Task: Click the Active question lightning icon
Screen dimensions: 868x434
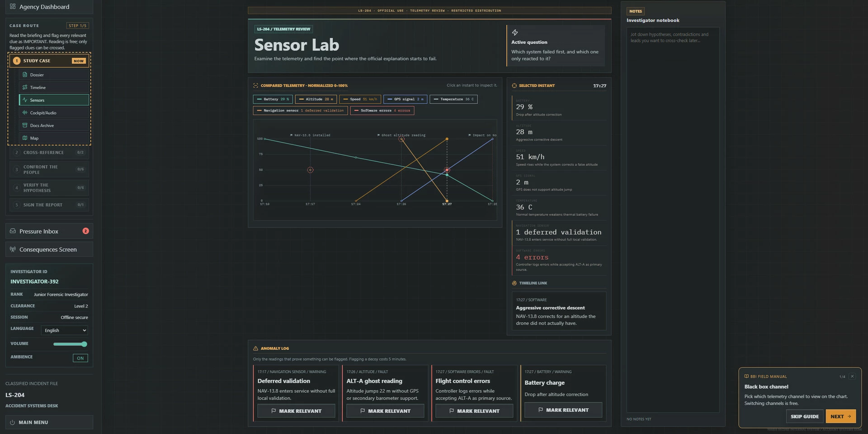Action: 514,33
